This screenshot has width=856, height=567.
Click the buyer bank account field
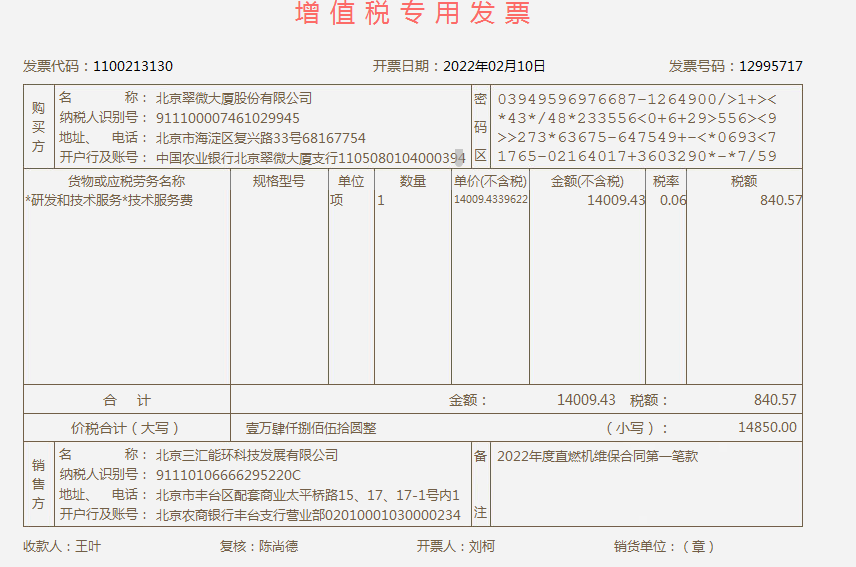(310, 158)
